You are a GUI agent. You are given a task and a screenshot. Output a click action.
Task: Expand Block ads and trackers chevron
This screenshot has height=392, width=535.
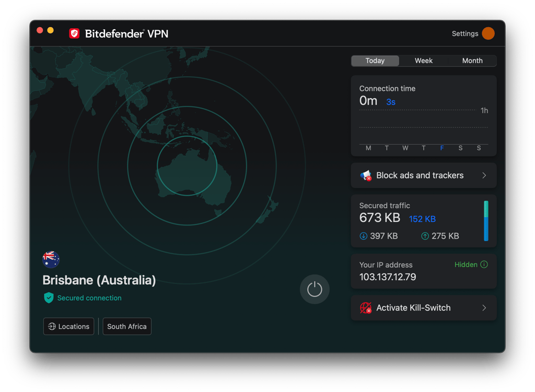(x=484, y=175)
